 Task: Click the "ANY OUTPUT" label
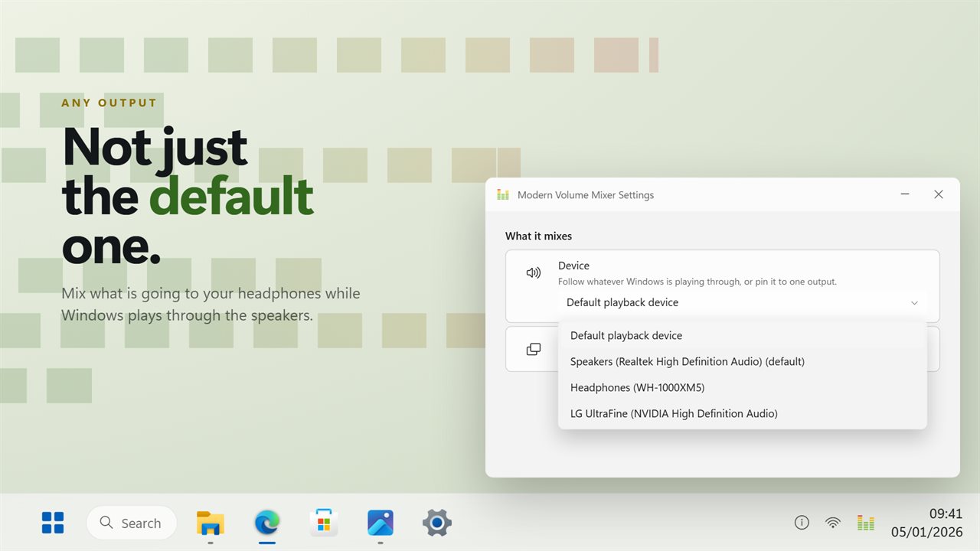[109, 103]
